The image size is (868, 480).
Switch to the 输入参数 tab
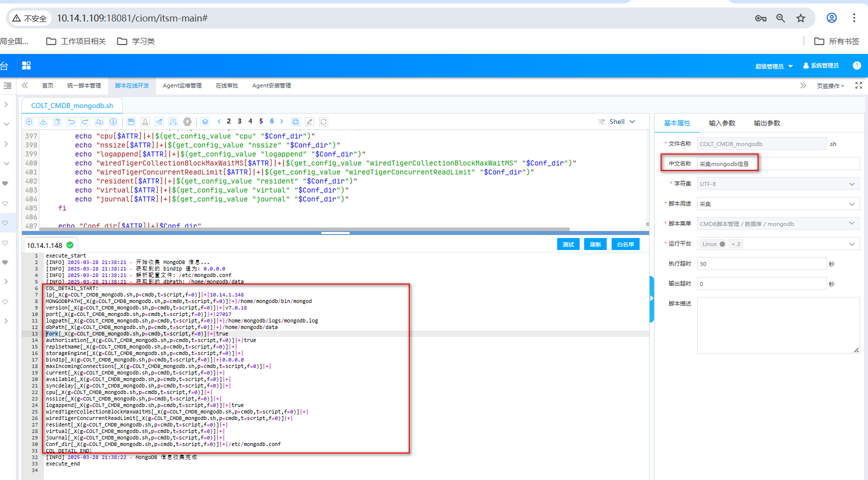click(723, 122)
